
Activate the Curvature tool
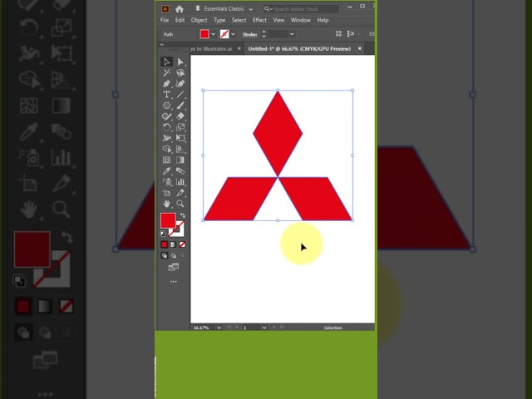pos(180,83)
